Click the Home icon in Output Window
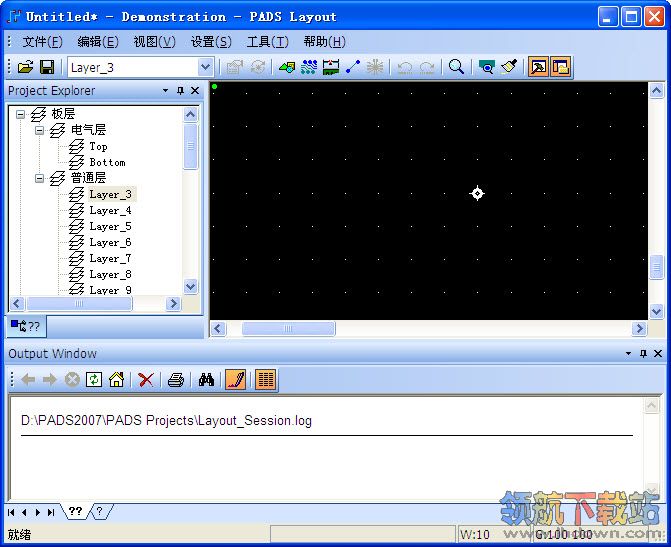 (x=116, y=379)
